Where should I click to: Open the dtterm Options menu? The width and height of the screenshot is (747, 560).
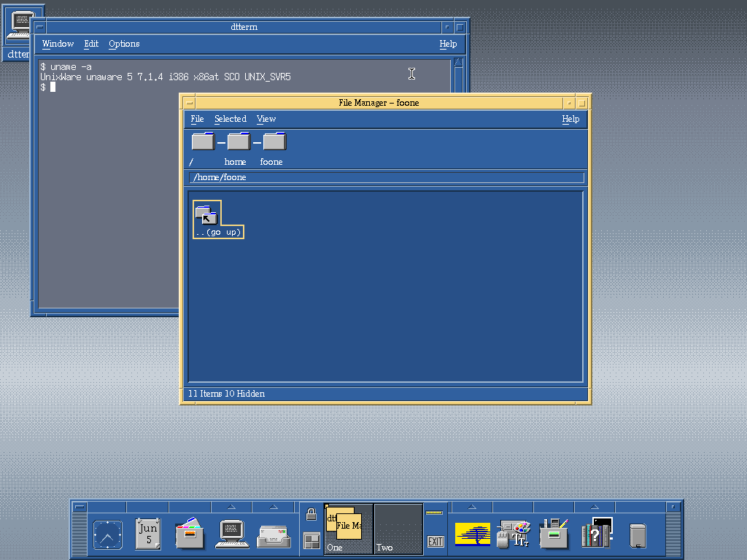124,44
